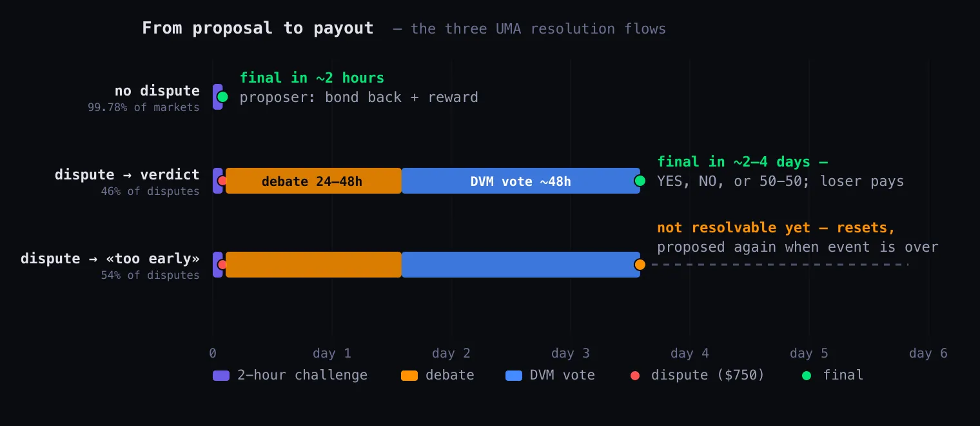980x426 pixels.
Task: Click the 'From proposal to payout' title
Action: pyautogui.click(x=258, y=28)
